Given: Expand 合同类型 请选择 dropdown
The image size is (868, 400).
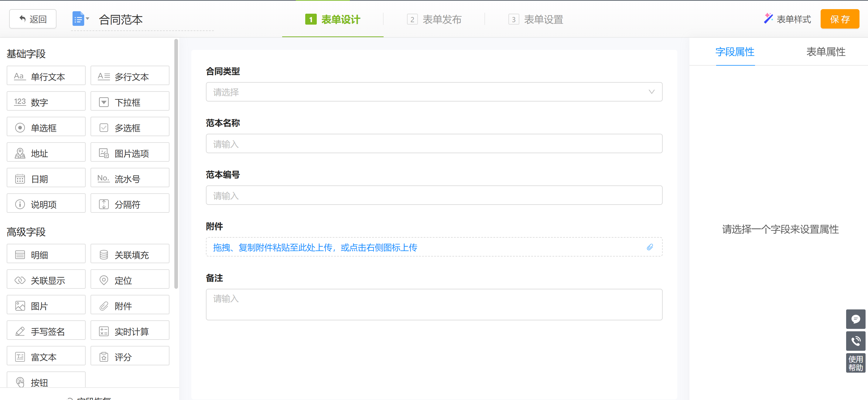Looking at the screenshot, I should (434, 92).
